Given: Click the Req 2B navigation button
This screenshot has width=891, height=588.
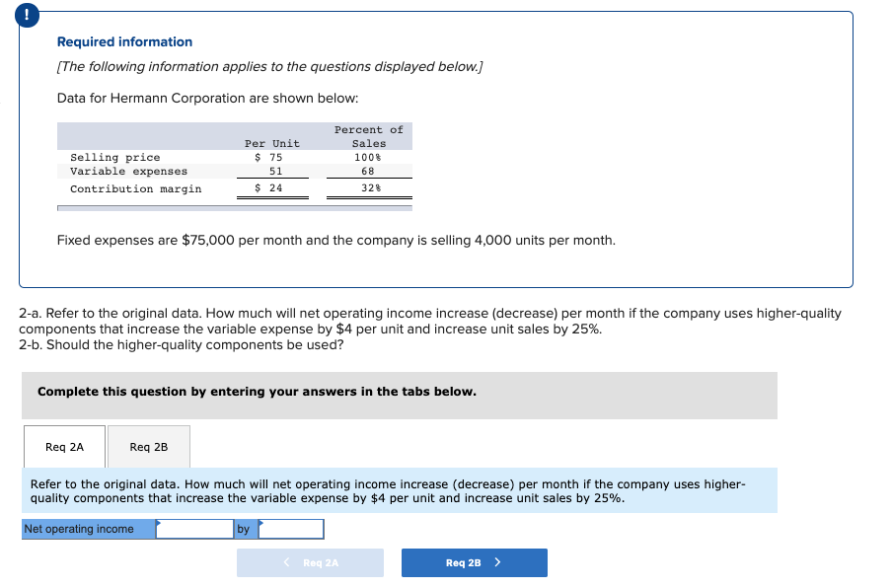Looking at the screenshot, I should pos(474,562).
